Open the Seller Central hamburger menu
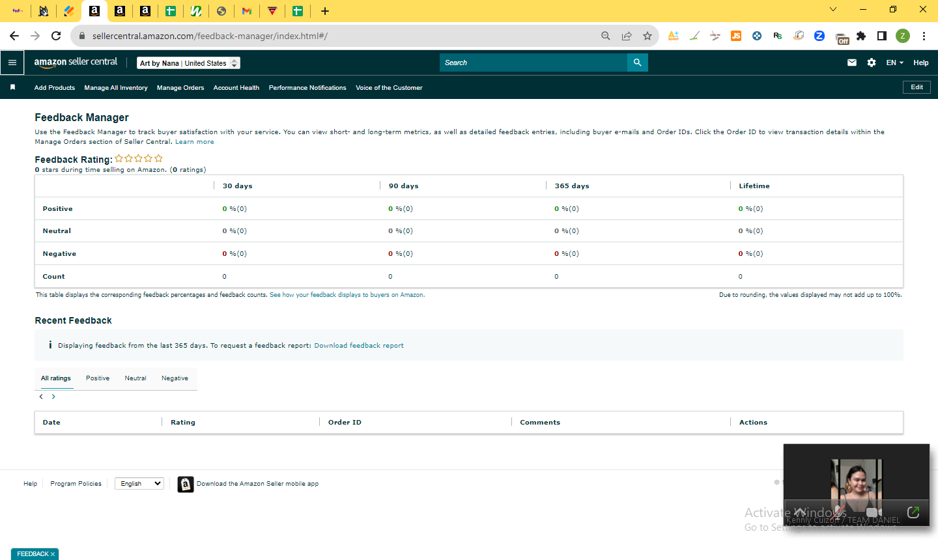Viewport: 938px width, 560px height. pos(12,63)
